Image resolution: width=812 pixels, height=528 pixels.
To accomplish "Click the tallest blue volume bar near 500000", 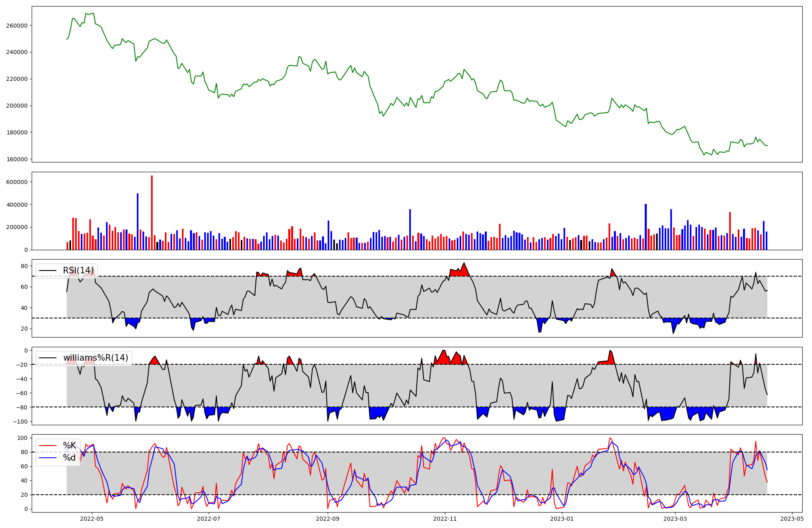I will 138,221.
